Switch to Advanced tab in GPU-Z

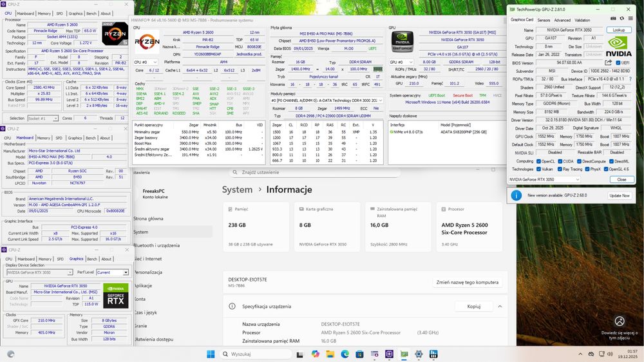562,20
